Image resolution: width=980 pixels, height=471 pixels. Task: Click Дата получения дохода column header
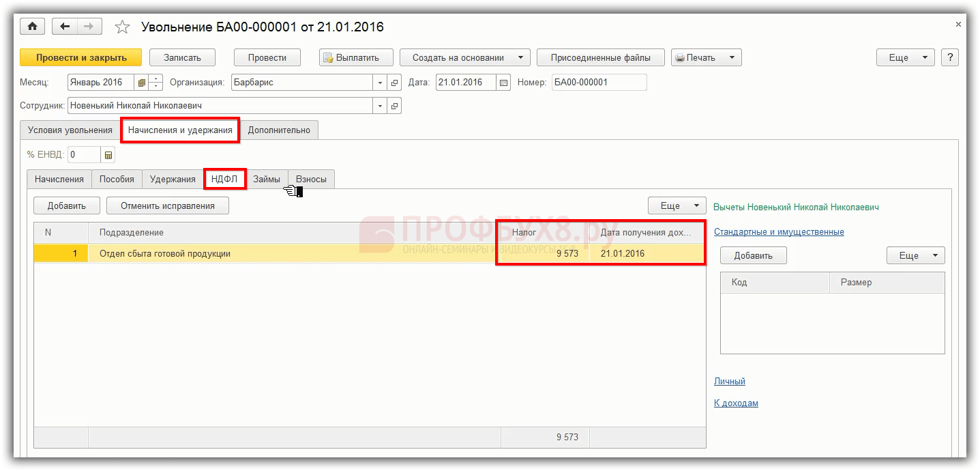click(647, 233)
